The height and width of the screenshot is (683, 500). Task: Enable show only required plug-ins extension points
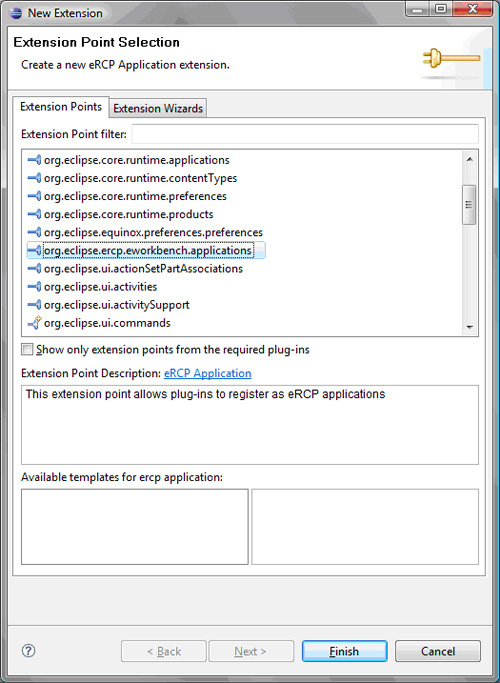(27, 349)
